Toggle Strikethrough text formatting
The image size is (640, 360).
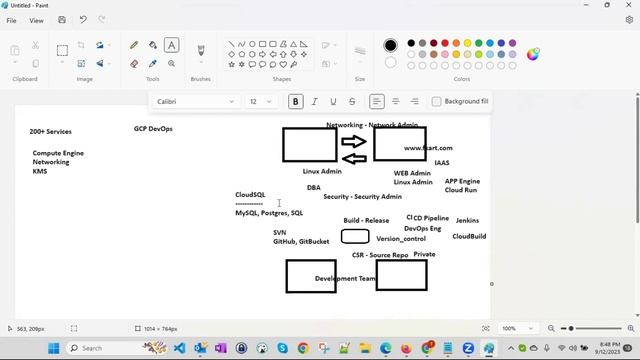pyautogui.click(x=352, y=102)
